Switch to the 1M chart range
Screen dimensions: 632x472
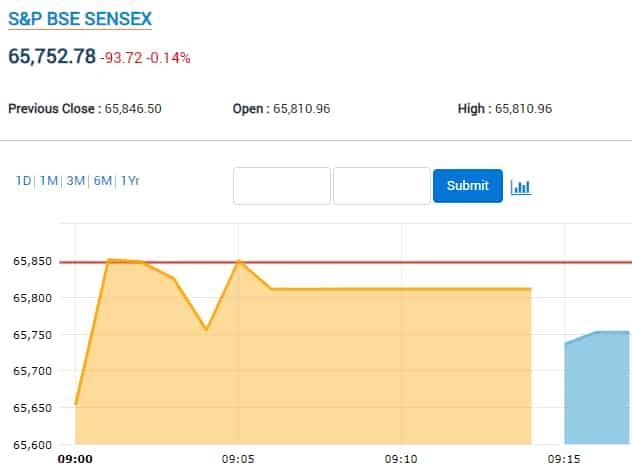coord(48,181)
